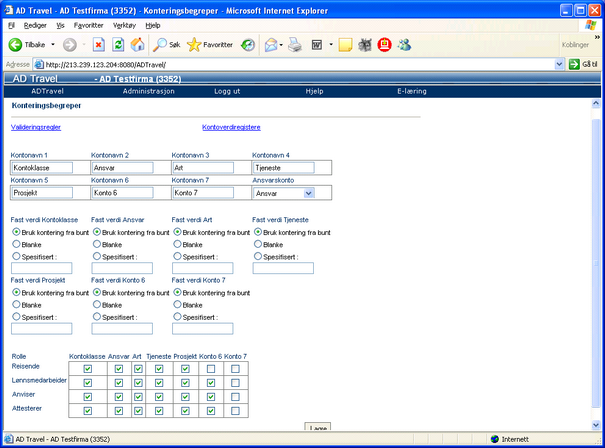Click the red stop loading icon
This screenshot has width=605, height=448.
[x=99, y=45]
